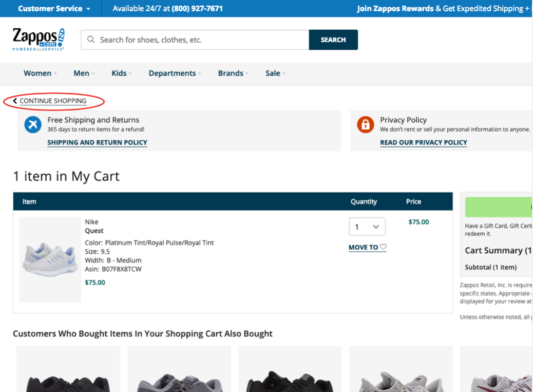Screen dimensions: 533x392
Task: Click the SEARCH button
Action: pos(333,40)
